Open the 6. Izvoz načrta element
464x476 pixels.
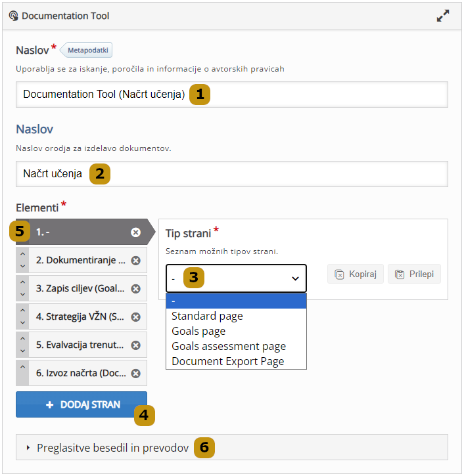tap(81, 373)
